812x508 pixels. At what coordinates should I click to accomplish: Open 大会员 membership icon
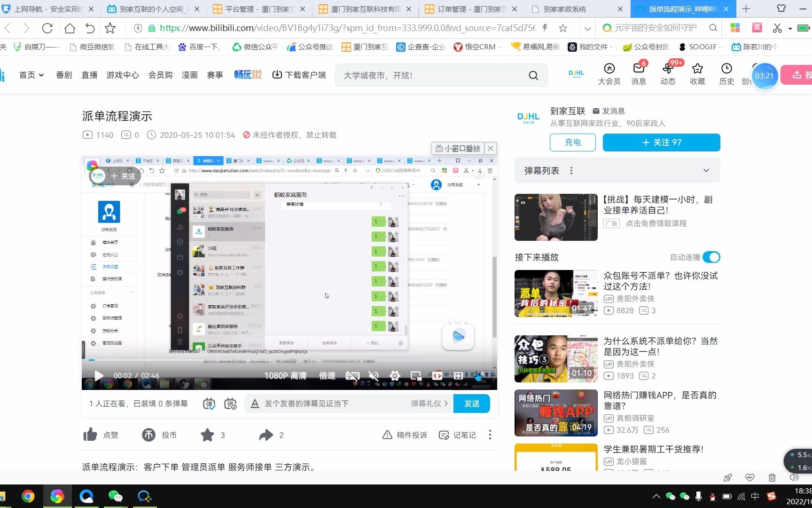[x=609, y=74]
